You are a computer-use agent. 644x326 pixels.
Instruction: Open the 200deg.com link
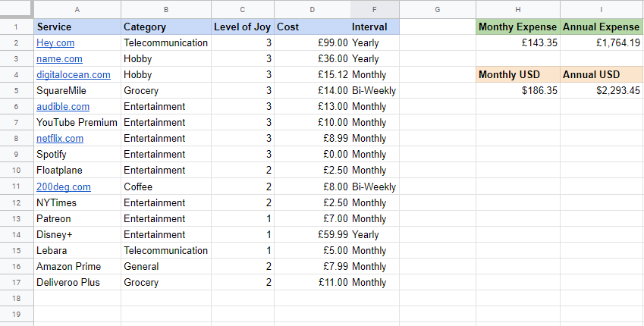[x=64, y=187]
